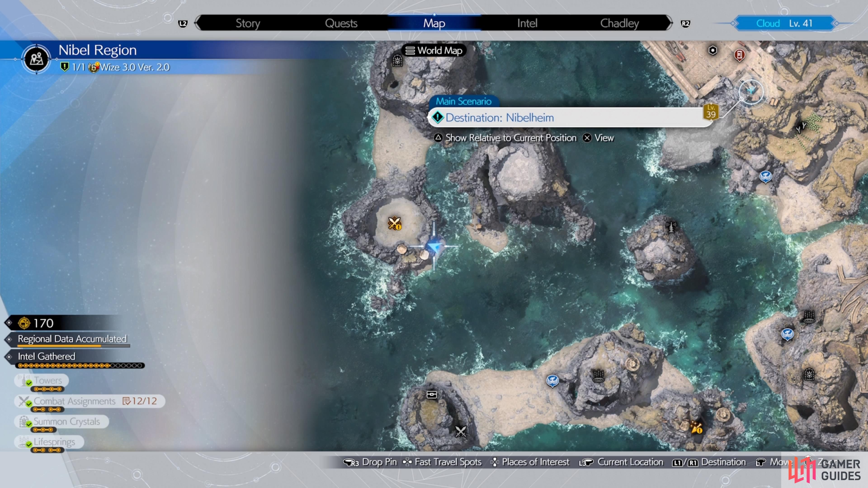Open the World Map button

coord(434,51)
